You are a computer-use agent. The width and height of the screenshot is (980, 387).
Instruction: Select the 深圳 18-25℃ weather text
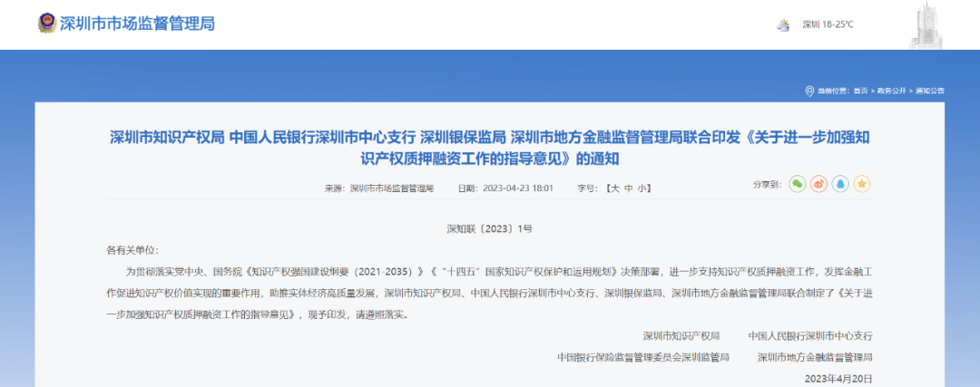pos(828,25)
